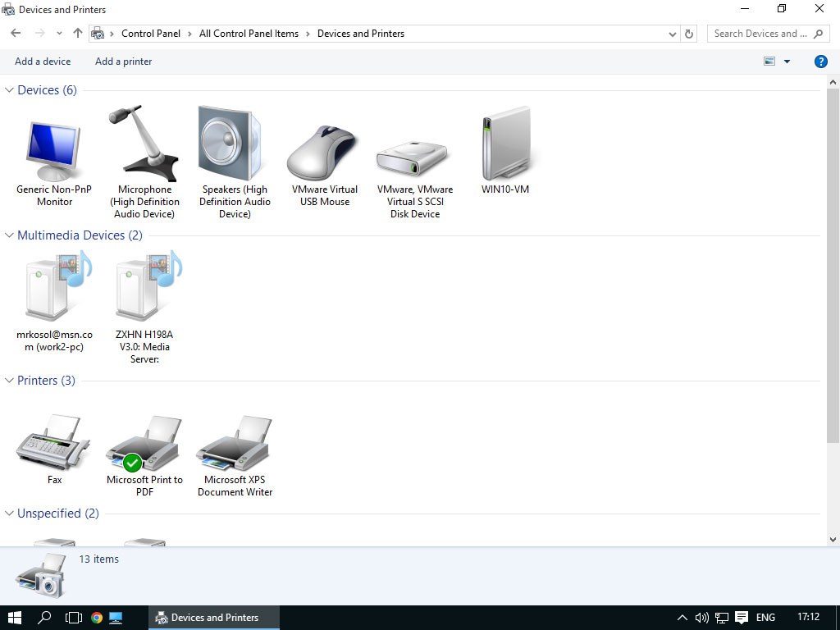Click Add a printer in toolbar
The height and width of the screenshot is (630, 840).
(123, 62)
